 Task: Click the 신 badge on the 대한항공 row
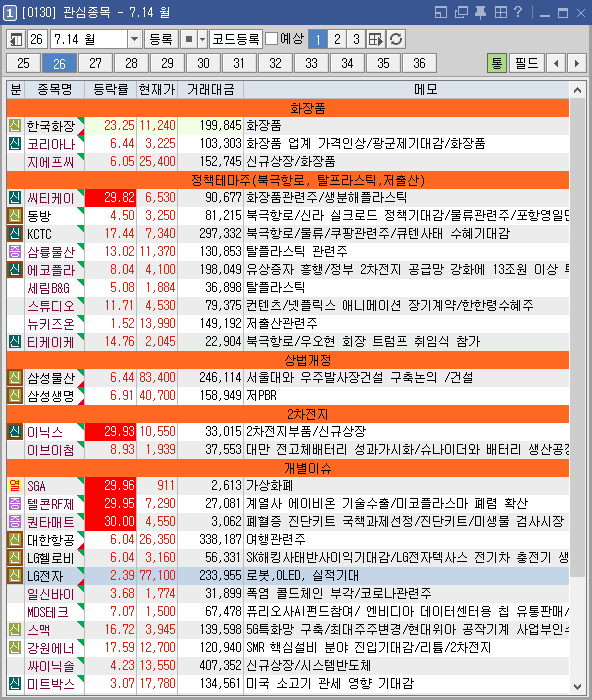[15, 540]
